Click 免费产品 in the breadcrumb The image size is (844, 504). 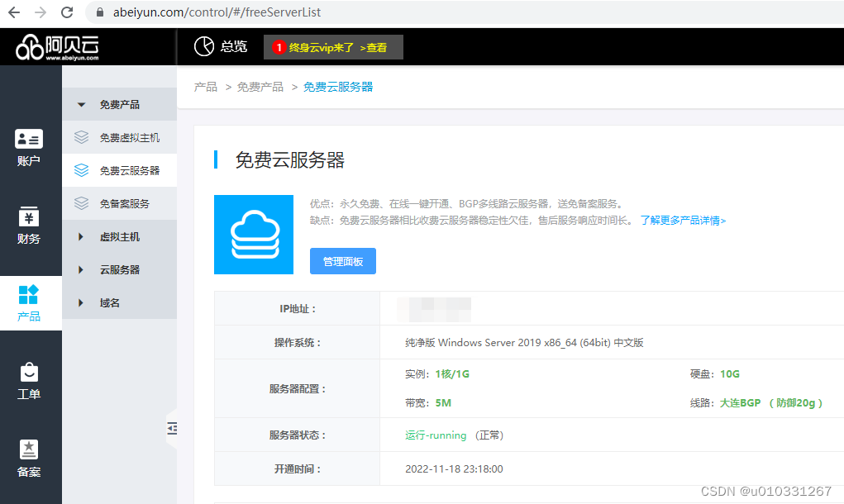coord(260,87)
